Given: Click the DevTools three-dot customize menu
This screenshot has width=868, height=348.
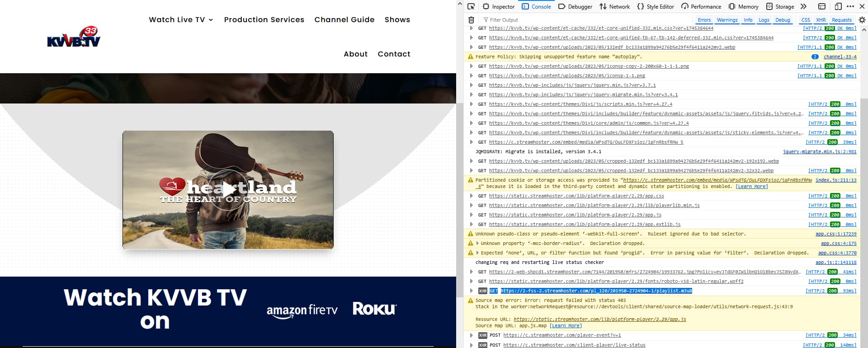Looking at the screenshot, I should [850, 6].
